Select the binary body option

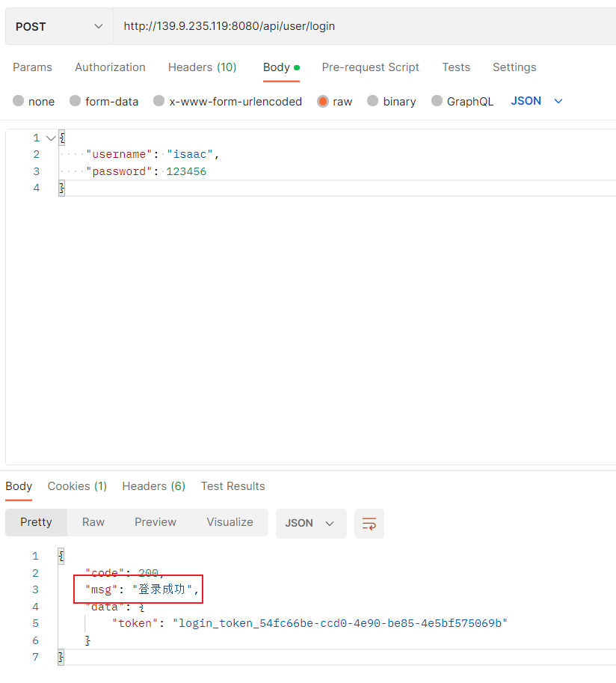[x=373, y=101]
